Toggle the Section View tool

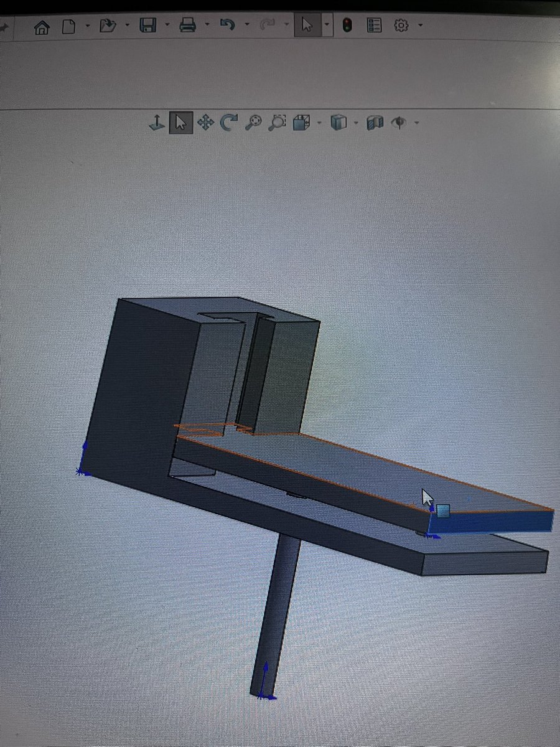376,122
